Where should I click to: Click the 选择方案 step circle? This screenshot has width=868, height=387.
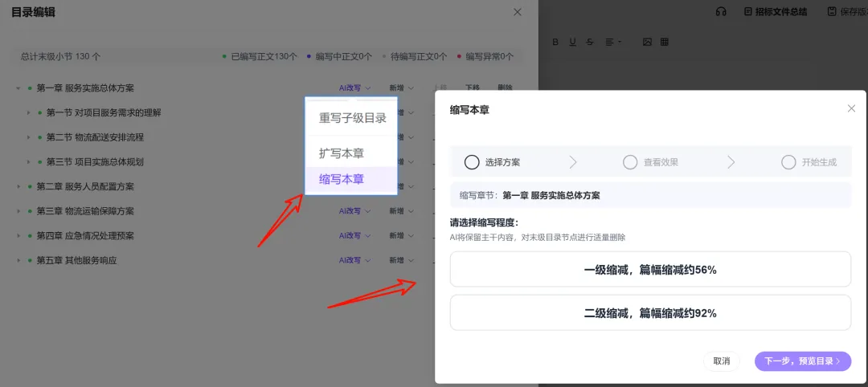coord(472,162)
